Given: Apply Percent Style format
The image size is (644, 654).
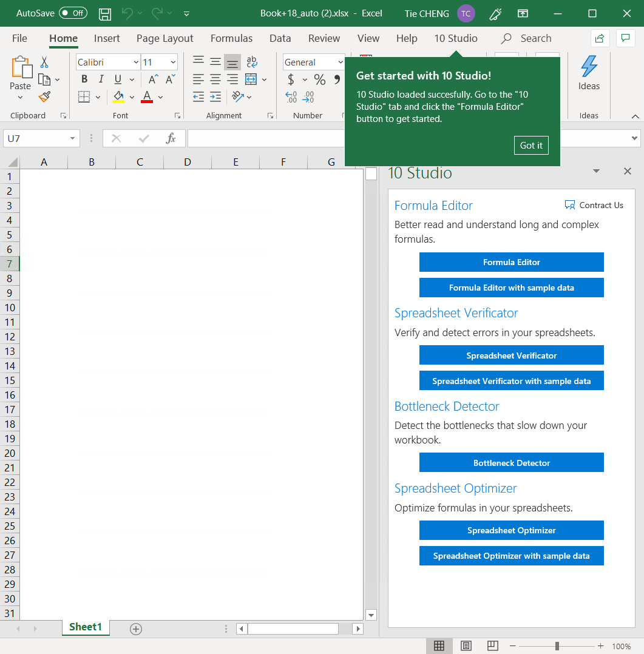Looking at the screenshot, I should coord(320,79).
